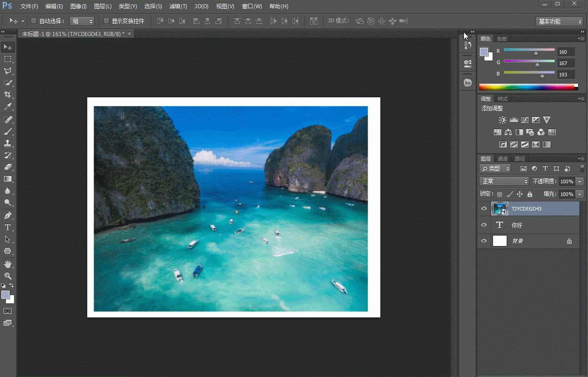
Task: Select the Crop tool
Action: [8, 95]
